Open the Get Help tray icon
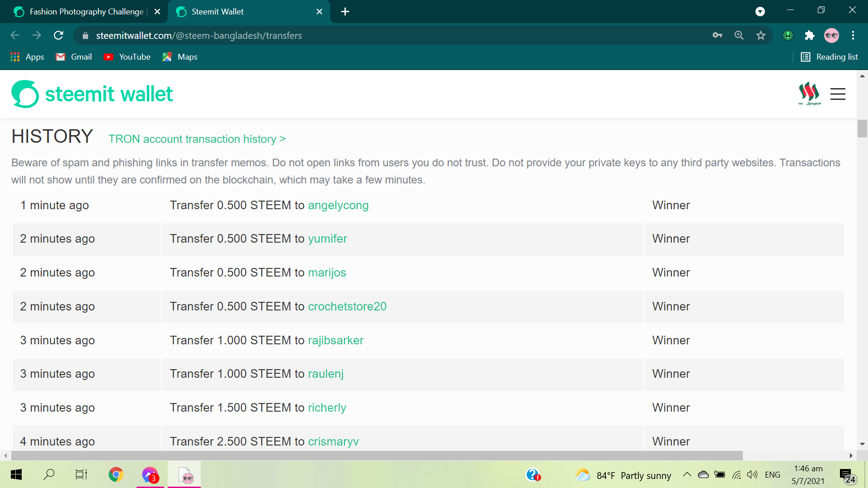 pos(533,474)
